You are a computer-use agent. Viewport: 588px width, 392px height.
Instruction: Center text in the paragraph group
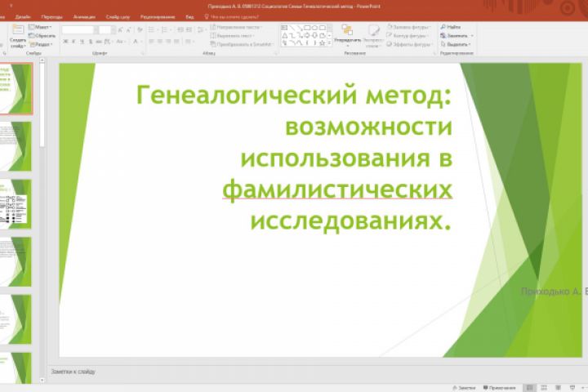coord(160,42)
